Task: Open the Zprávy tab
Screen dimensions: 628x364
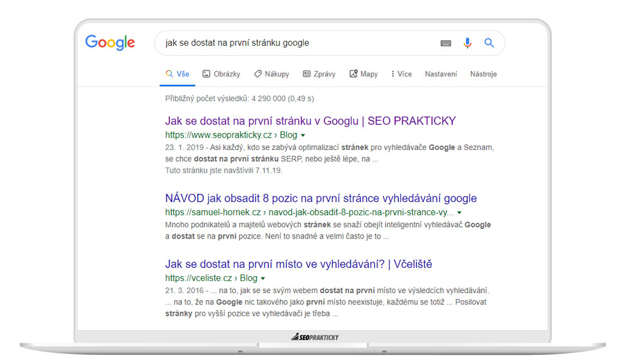Action: [319, 74]
